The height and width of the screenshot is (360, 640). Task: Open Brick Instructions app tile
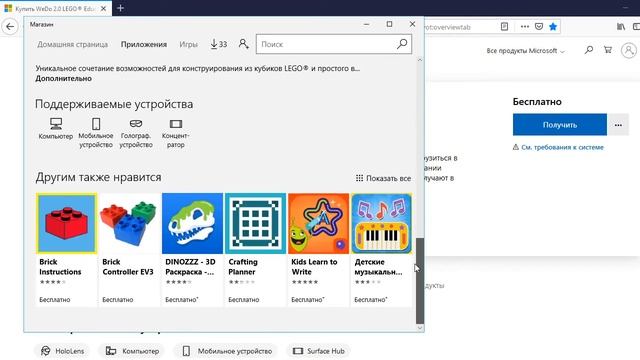point(67,249)
